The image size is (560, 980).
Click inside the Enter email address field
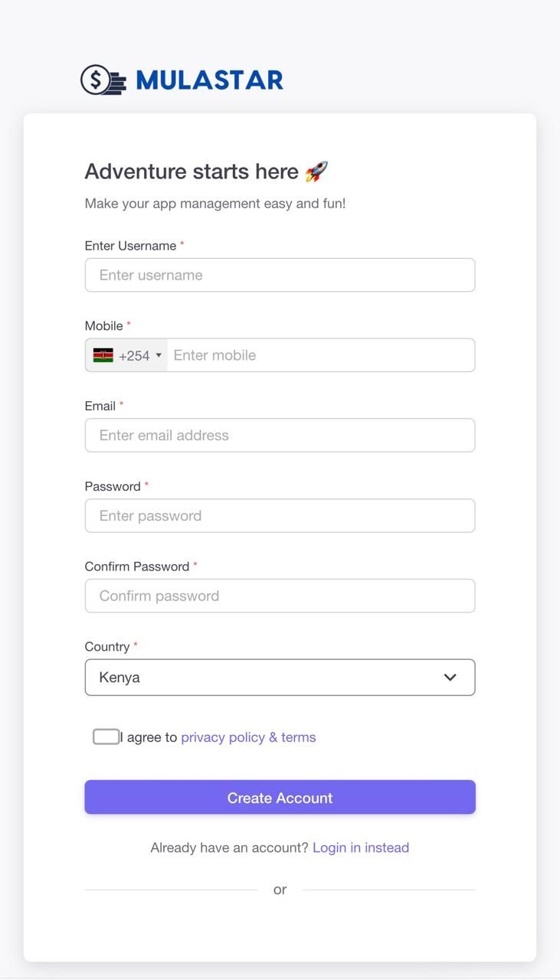pos(280,434)
